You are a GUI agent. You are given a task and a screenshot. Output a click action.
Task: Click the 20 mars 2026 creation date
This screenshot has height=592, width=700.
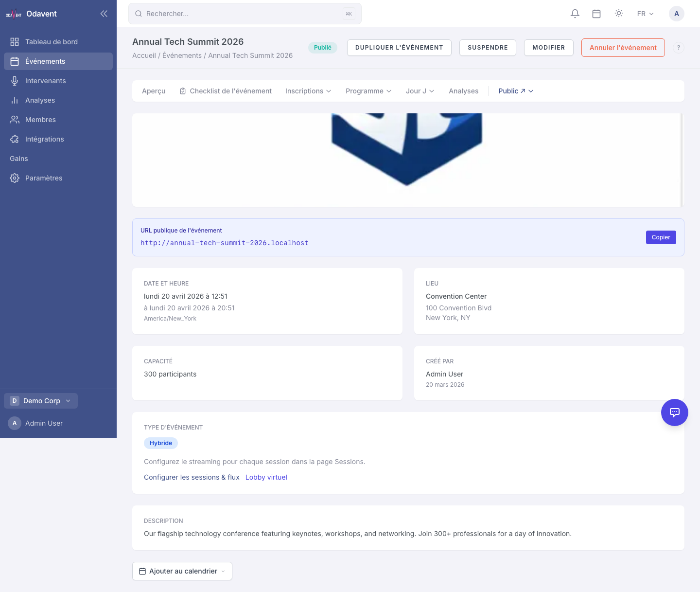445,385
